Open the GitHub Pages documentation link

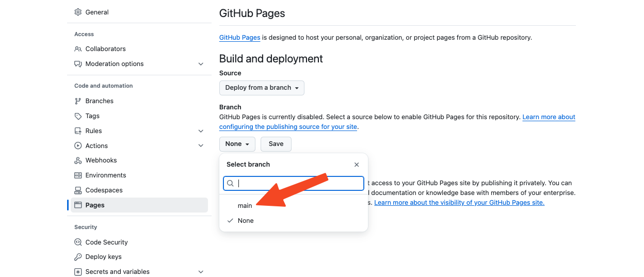239,38
